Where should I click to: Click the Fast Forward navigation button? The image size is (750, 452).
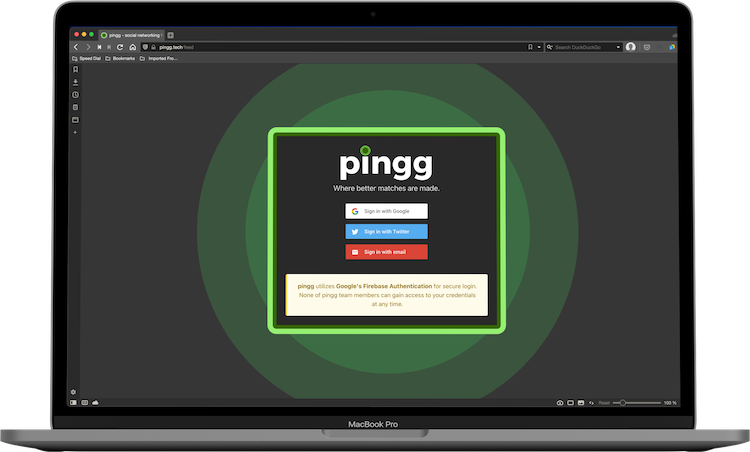[109, 47]
